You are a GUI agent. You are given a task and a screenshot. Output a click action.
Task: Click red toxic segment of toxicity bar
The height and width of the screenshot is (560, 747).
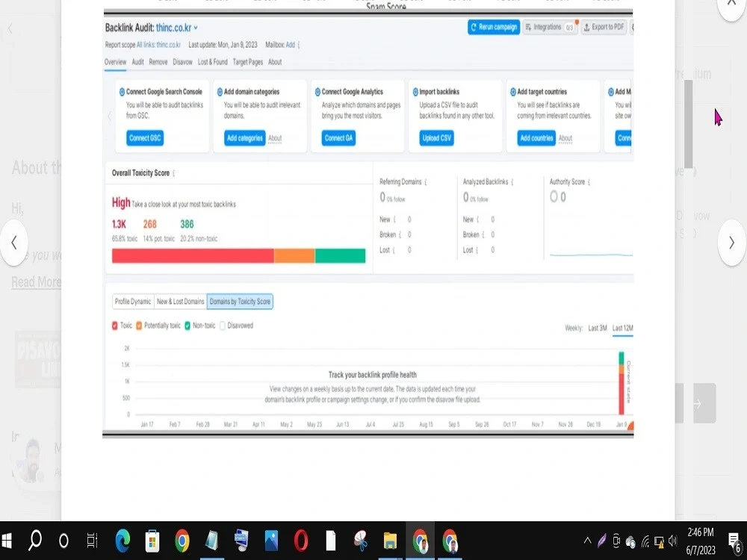[193, 255]
